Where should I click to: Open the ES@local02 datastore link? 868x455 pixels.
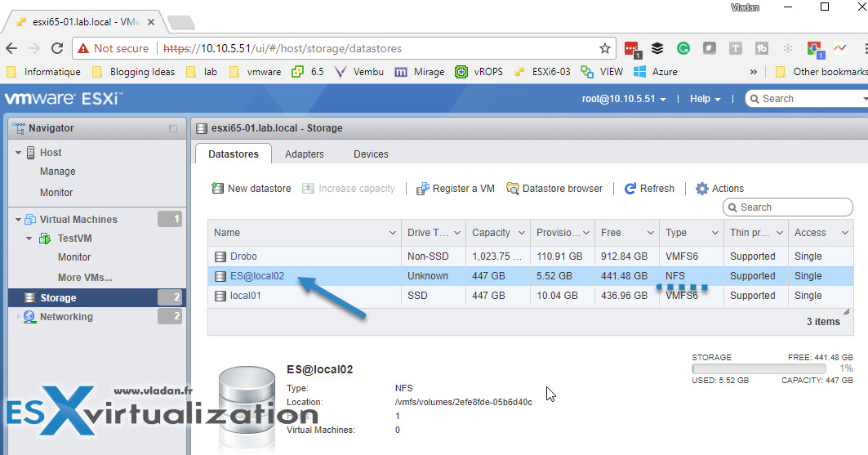[257, 276]
